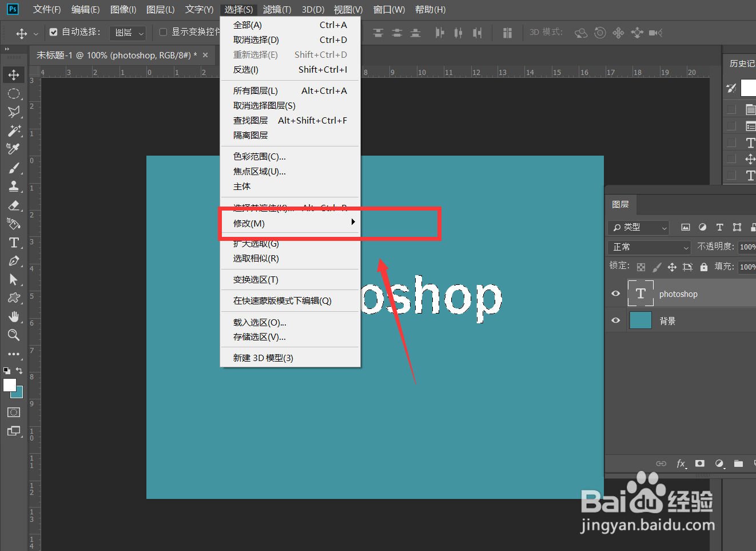Click the background color swatch
756x551 pixels.
19,394
